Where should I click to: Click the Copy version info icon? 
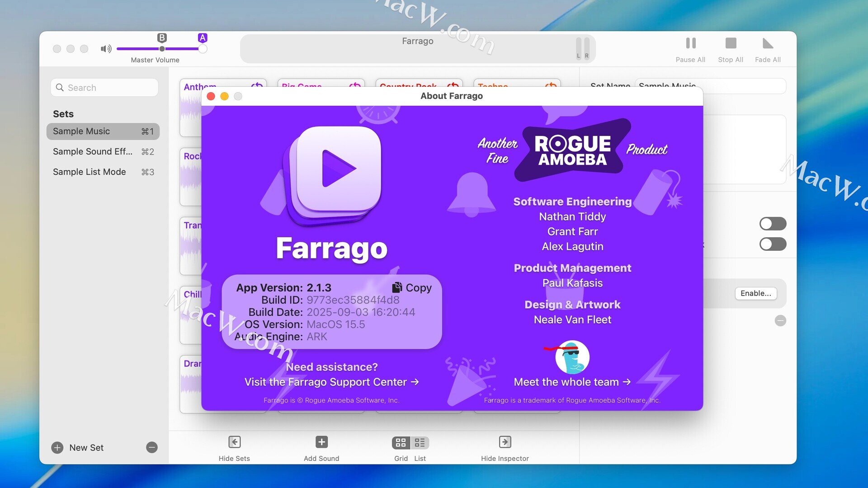[397, 287]
